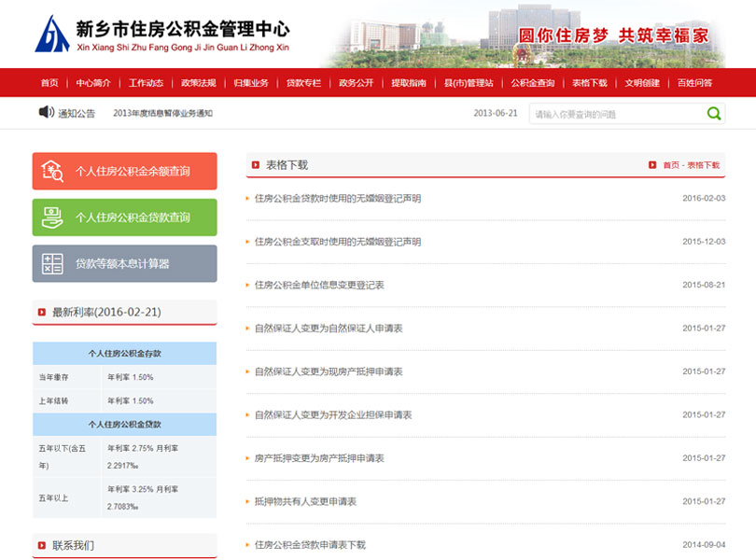
Task: Open the 2013年度结息暂停业务通知 notice
Action: coord(162,113)
